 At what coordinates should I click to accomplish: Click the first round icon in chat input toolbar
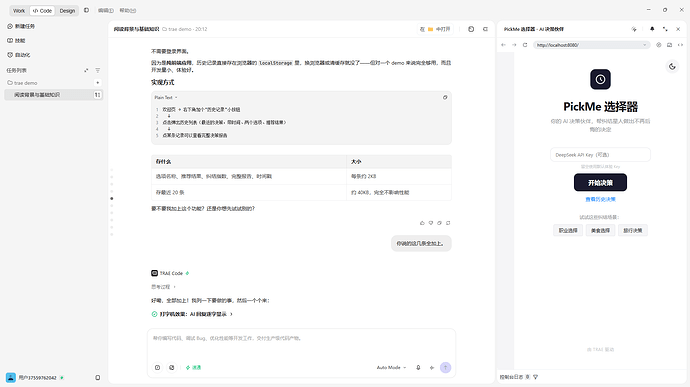pos(157,367)
